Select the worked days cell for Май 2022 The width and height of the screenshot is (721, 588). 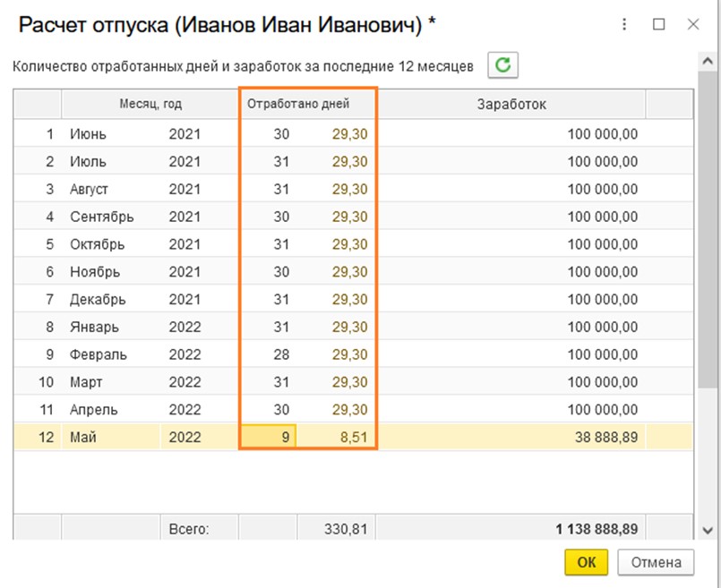[268, 437]
